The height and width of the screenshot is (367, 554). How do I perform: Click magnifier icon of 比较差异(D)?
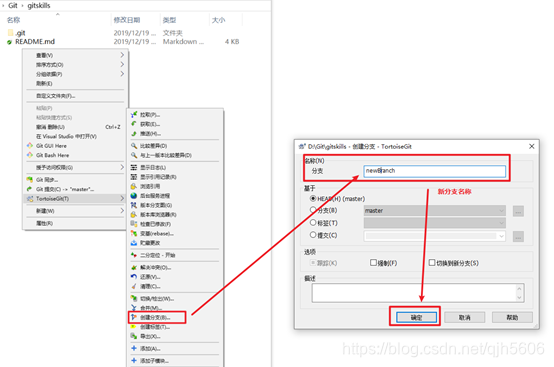click(x=134, y=146)
